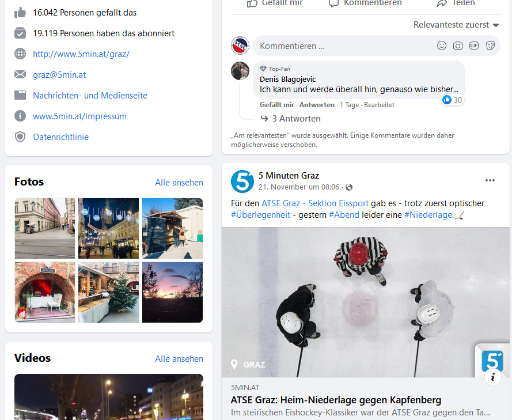Image resolution: width=512 pixels, height=420 pixels.
Task: Open the brick arch red throne photo thumbnail
Action: pos(45,292)
